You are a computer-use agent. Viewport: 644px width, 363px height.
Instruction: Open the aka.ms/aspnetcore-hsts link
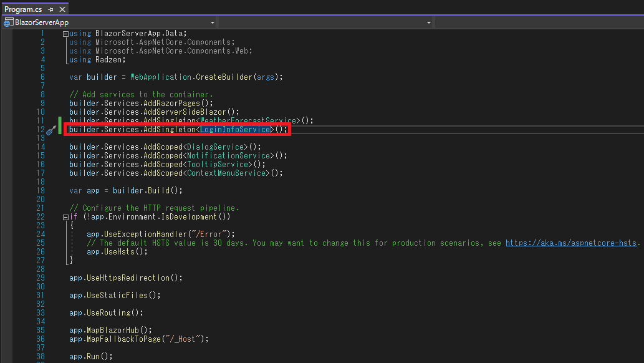click(x=571, y=243)
